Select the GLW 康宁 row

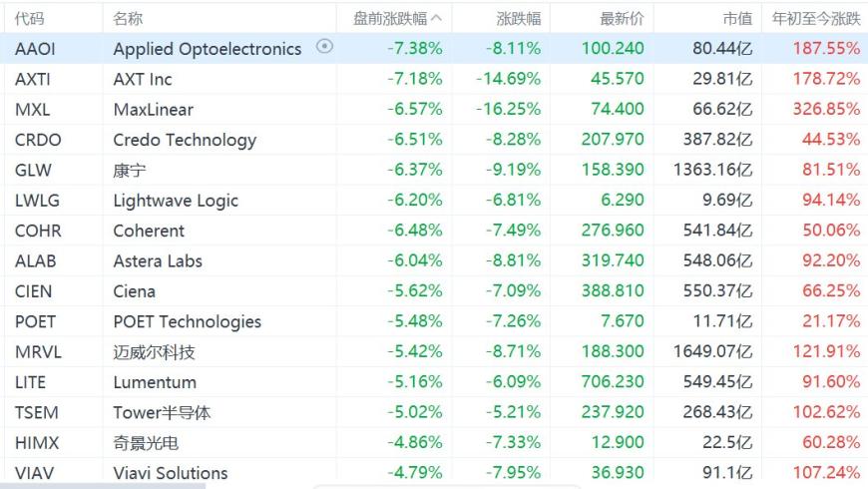tap(434, 170)
